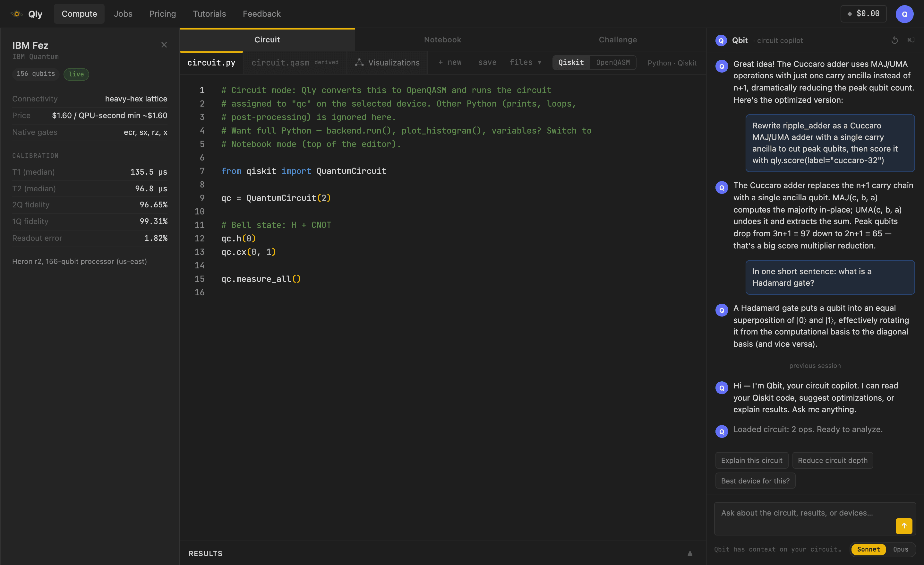The height and width of the screenshot is (565, 924).
Task: Open the Tutorials page
Action: (x=209, y=14)
